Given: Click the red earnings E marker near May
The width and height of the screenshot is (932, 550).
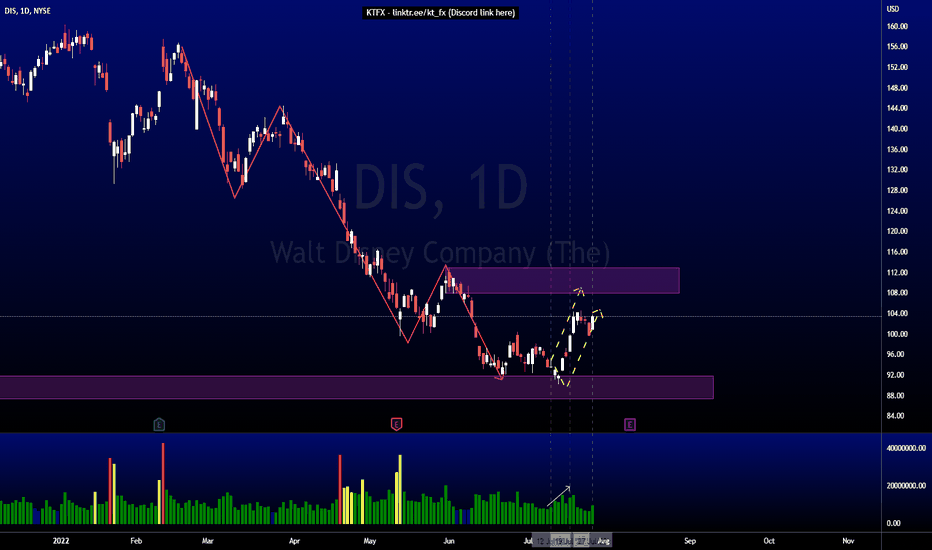Looking at the screenshot, I should tap(396, 424).
